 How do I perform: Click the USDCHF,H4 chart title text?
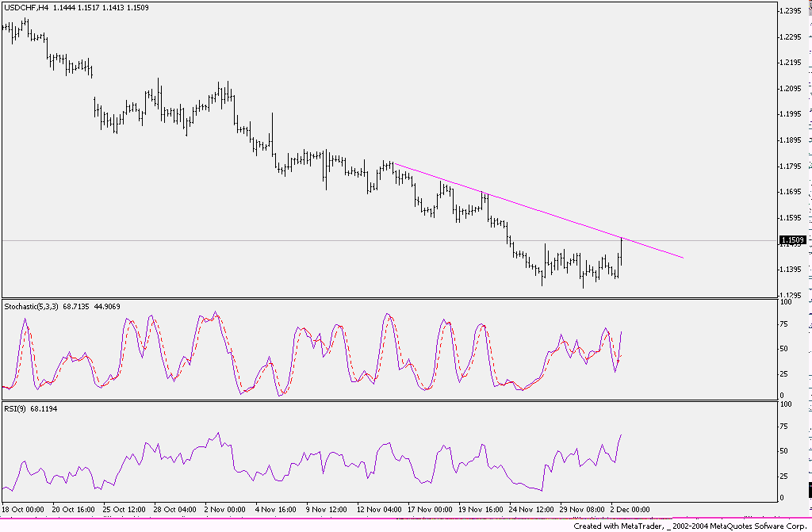(x=26, y=8)
